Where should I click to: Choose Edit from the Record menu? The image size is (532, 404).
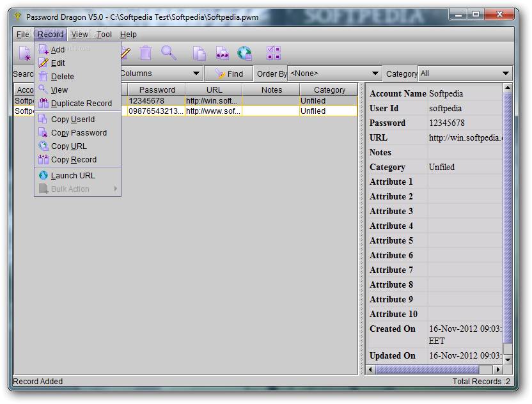coord(78,63)
